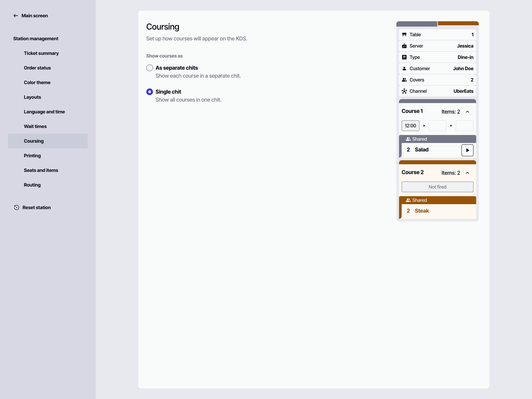Click the Customer icon beside John Doe

click(x=405, y=68)
